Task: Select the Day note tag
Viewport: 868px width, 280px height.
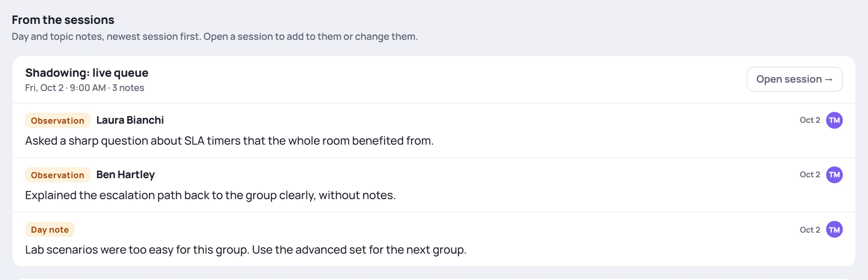Action: click(49, 229)
